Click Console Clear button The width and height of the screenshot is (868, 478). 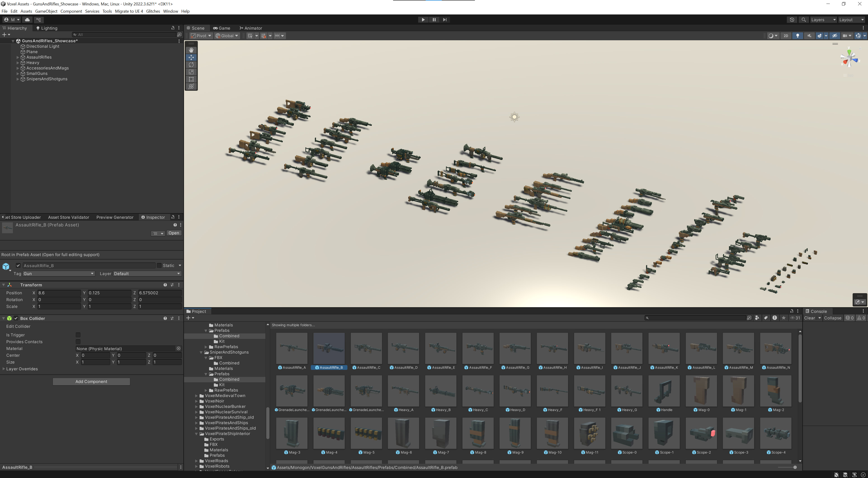coord(809,318)
